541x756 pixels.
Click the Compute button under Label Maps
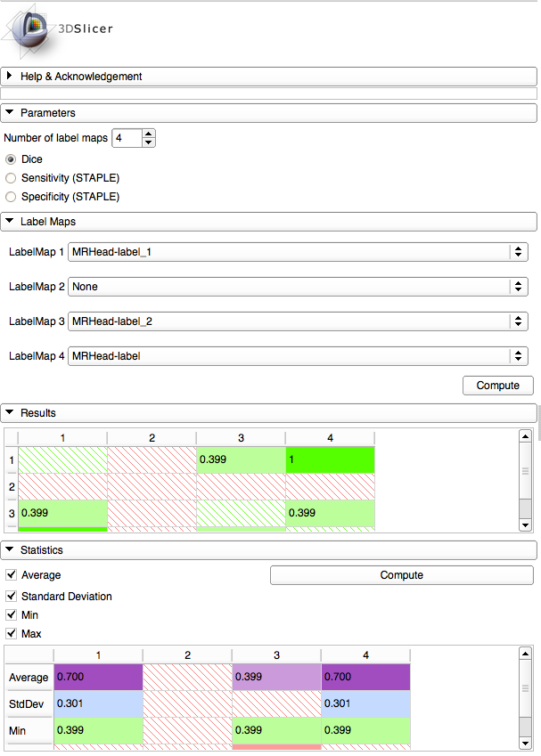point(497,386)
